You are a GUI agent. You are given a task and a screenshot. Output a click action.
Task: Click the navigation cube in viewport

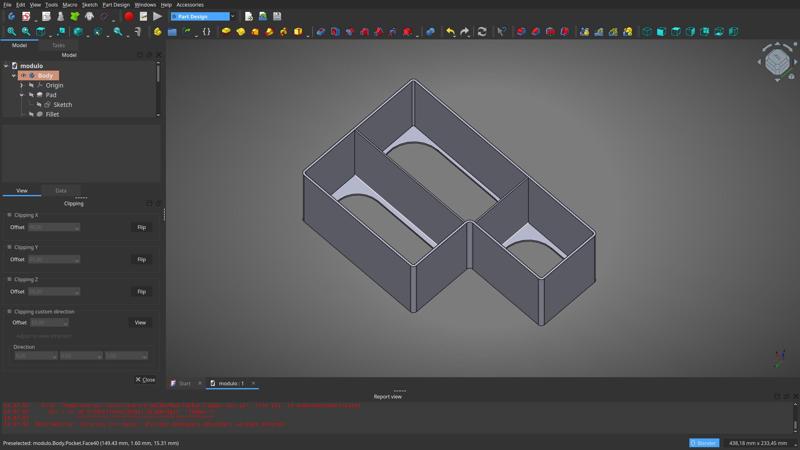pos(777,61)
